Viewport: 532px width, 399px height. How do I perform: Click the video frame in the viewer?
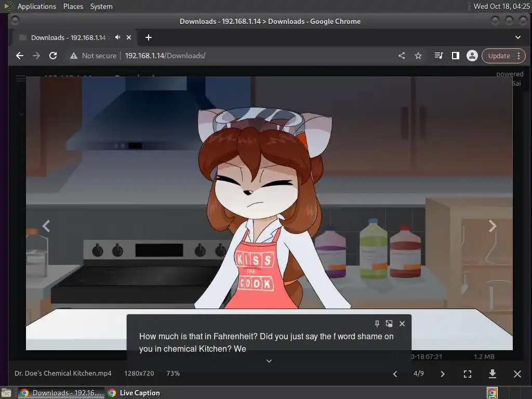(x=269, y=213)
